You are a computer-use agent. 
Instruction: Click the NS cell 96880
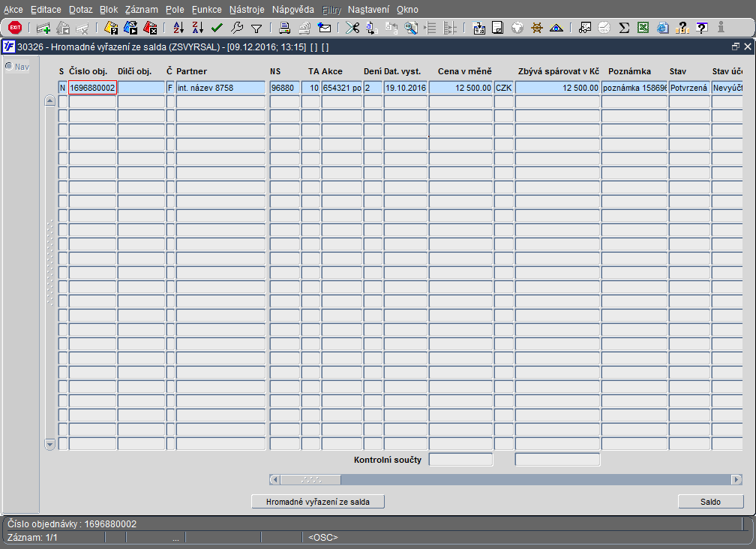(x=285, y=88)
